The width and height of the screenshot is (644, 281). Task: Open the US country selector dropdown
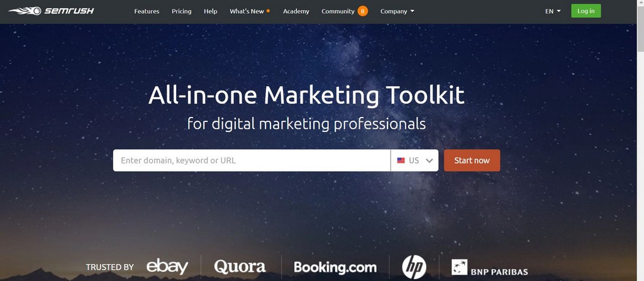(x=415, y=161)
